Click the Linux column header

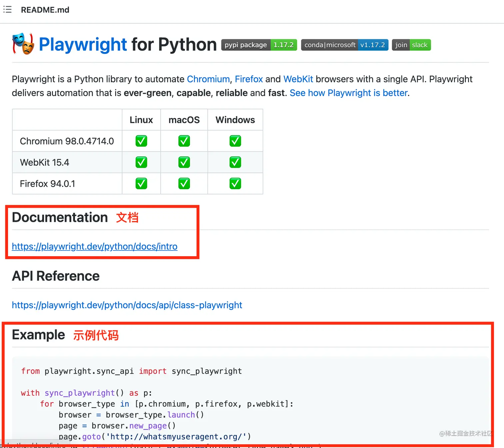(x=141, y=120)
